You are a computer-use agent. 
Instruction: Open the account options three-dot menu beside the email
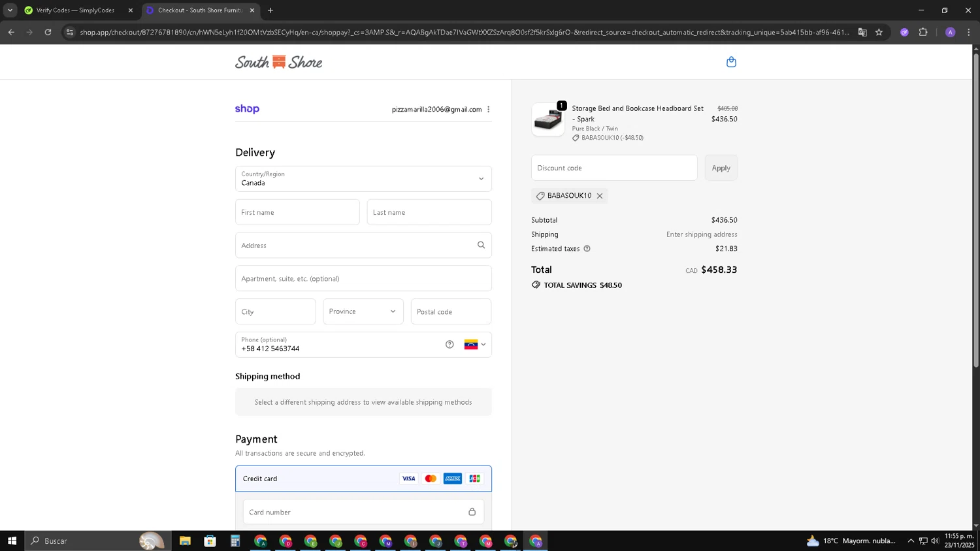click(488, 110)
